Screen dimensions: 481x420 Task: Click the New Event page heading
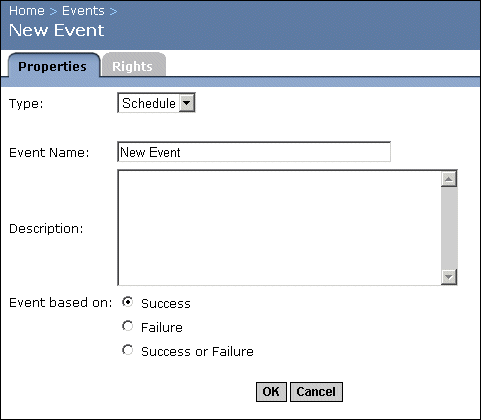coord(56,30)
